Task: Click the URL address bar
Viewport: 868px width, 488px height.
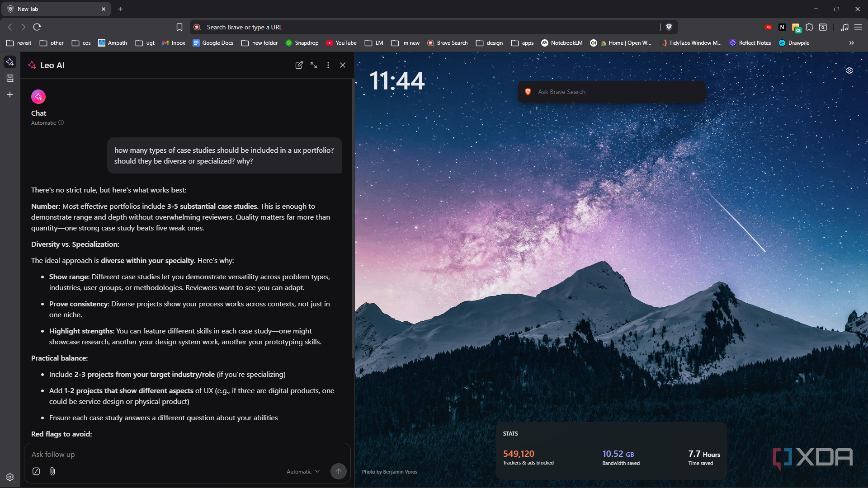Action: coord(425,27)
